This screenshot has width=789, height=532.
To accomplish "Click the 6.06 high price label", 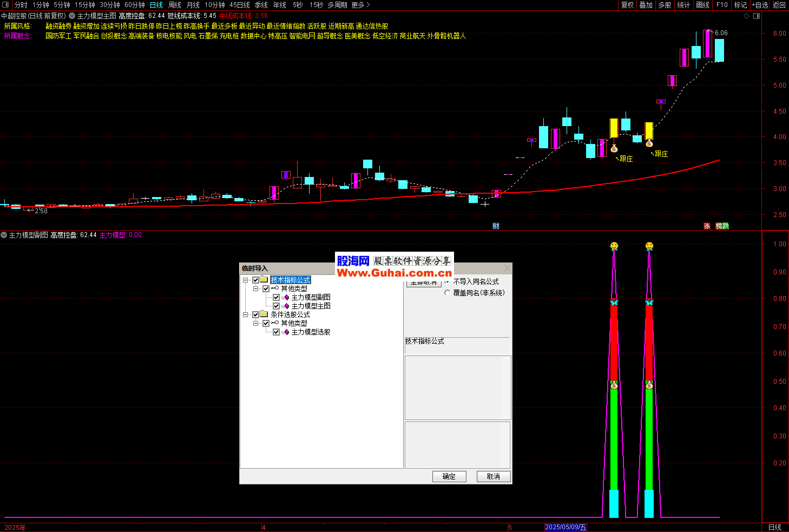I will [x=721, y=33].
